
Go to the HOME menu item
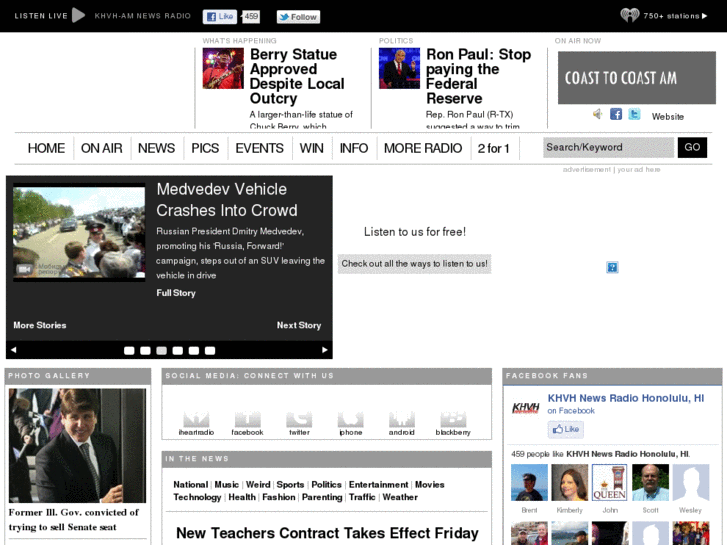point(46,148)
